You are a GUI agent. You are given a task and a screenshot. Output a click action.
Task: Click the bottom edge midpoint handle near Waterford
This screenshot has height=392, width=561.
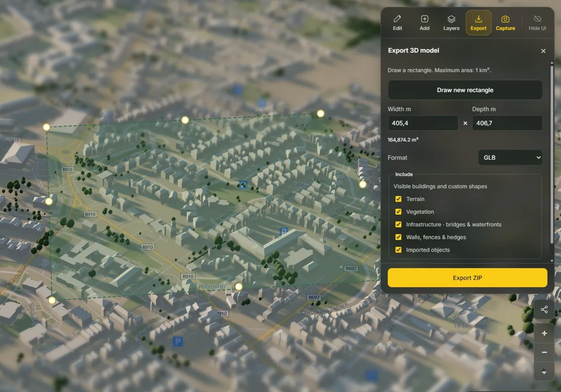(x=239, y=286)
